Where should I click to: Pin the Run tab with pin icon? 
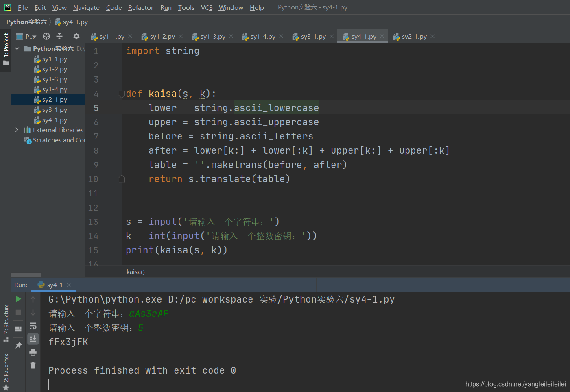pos(18,346)
